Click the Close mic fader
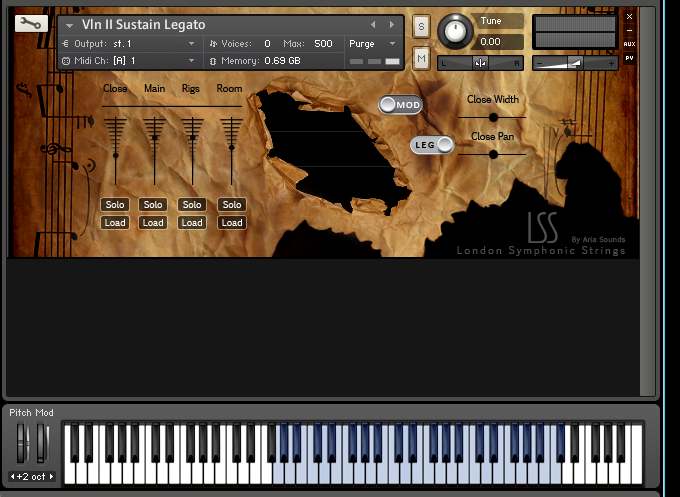Image resolution: width=680 pixels, height=497 pixels. coord(115,155)
